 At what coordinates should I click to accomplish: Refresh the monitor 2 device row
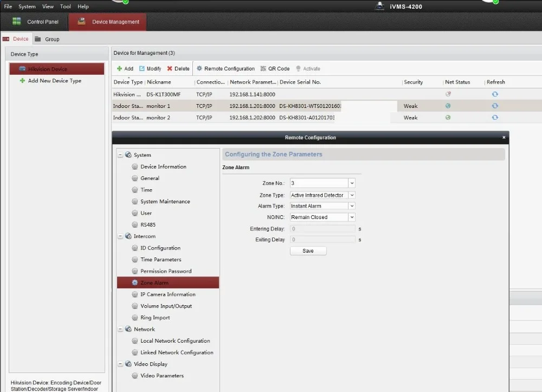pyautogui.click(x=495, y=118)
